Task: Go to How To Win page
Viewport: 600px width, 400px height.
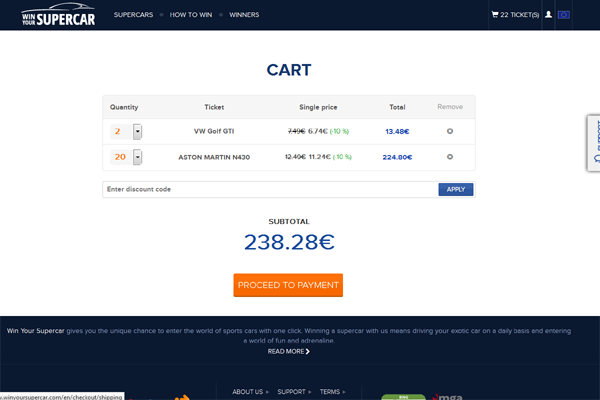Action: (x=191, y=15)
